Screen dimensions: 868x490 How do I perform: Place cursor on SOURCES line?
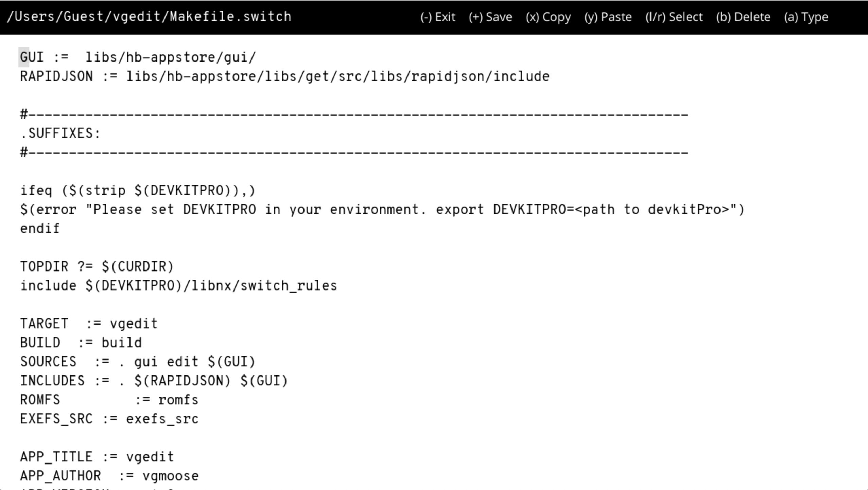138,362
